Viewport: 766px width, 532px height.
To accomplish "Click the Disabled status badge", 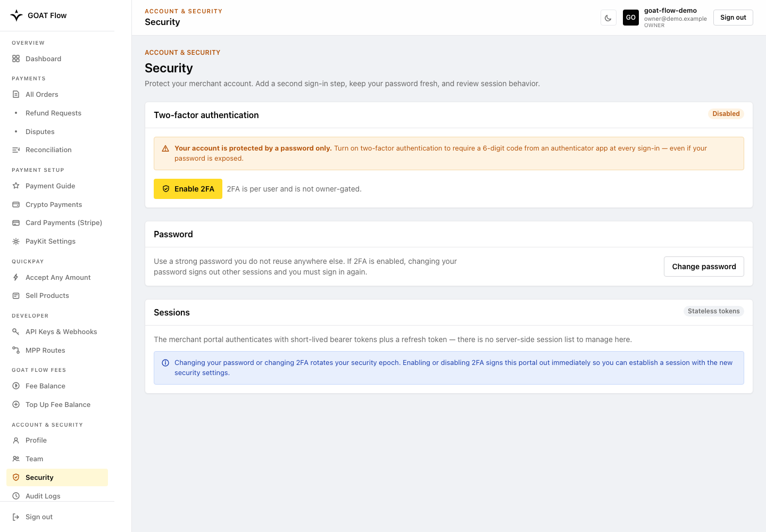I will (726, 114).
